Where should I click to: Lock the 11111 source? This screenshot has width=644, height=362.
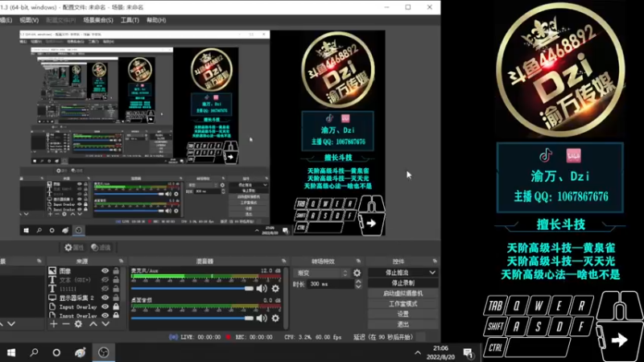coord(116,289)
